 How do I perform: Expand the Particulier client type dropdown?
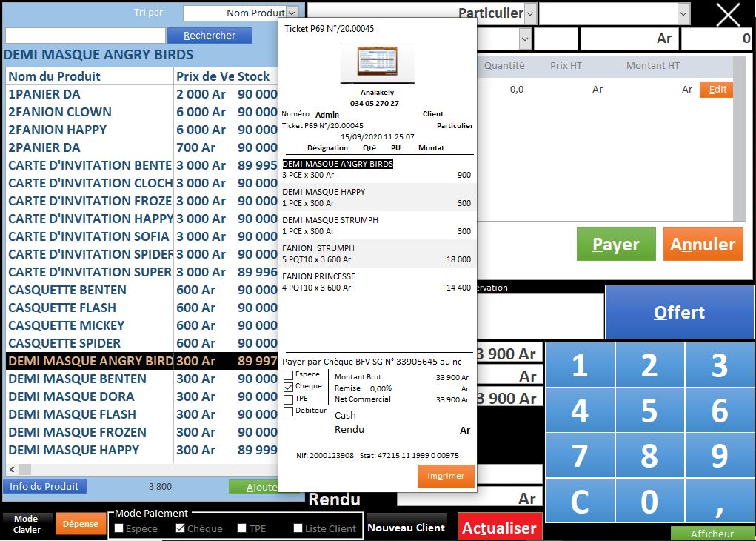[x=529, y=13]
